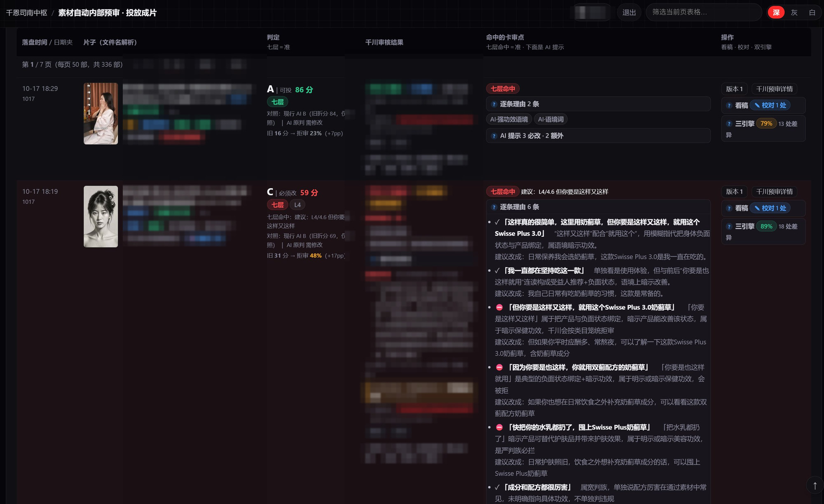Open 千川预审详情 for the 10-17 18:29 row
824x504 pixels.
pos(774,89)
